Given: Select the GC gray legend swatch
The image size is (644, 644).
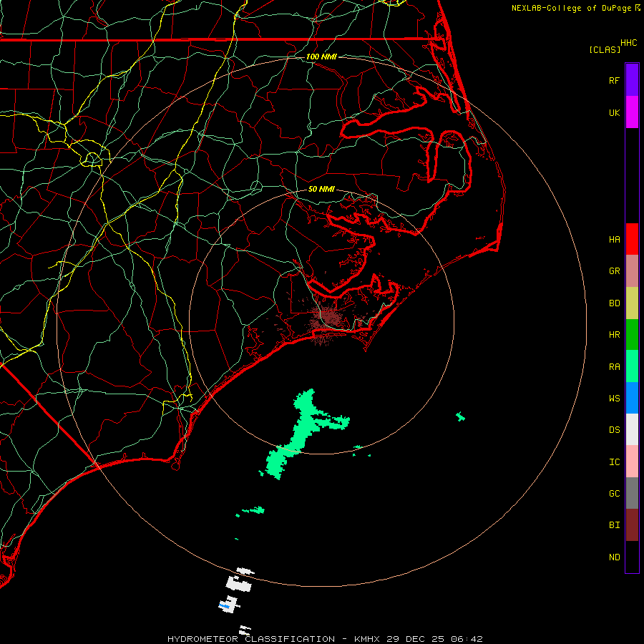Looking at the screenshot, I should click(632, 493).
